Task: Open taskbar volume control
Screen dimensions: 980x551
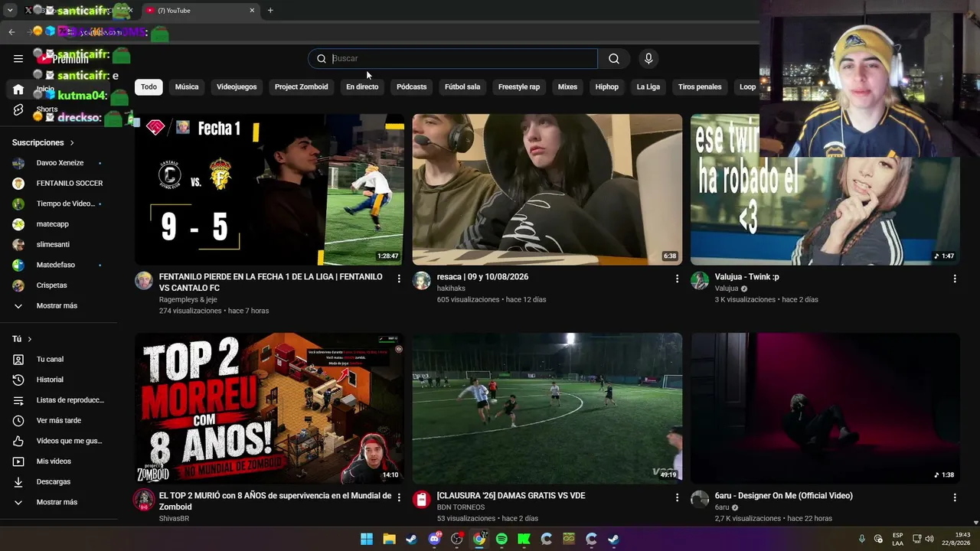Action: tap(929, 539)
